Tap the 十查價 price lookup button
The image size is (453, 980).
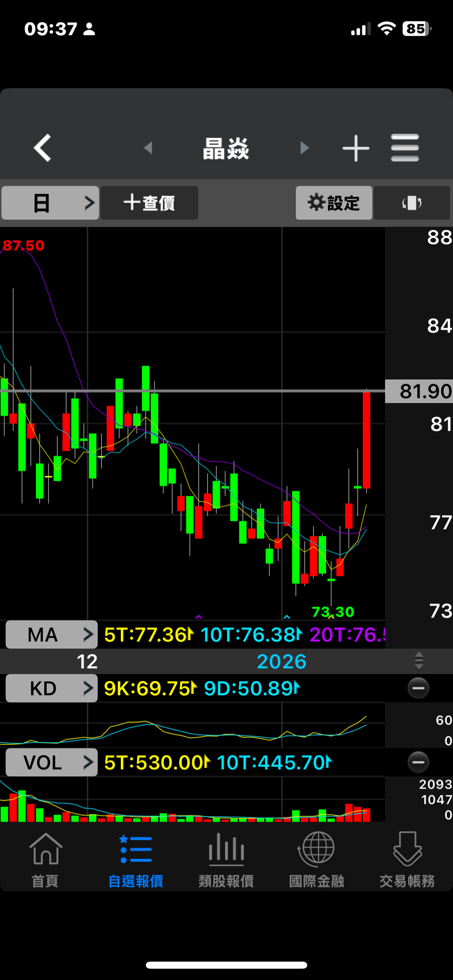pos(149,203)
